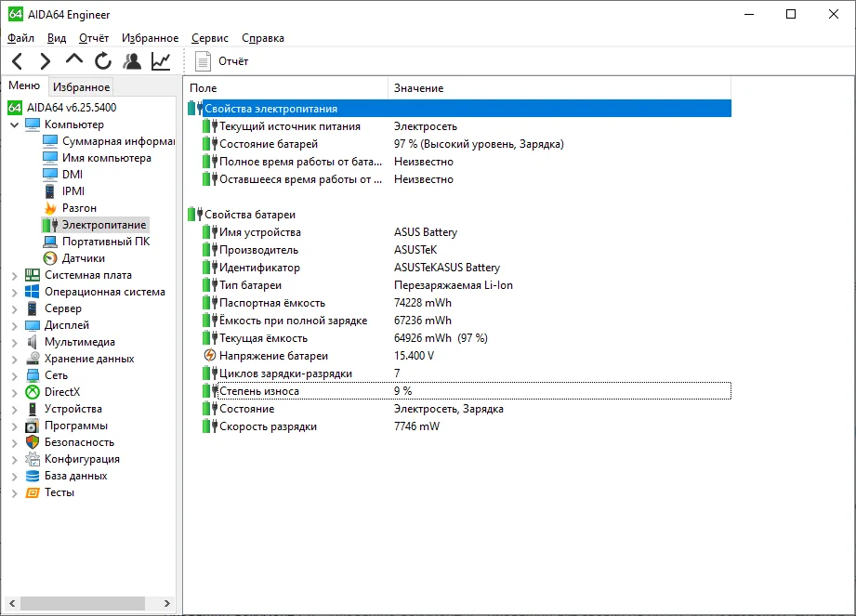Switch to the Меню sidebar tab

tap(24, 85)
